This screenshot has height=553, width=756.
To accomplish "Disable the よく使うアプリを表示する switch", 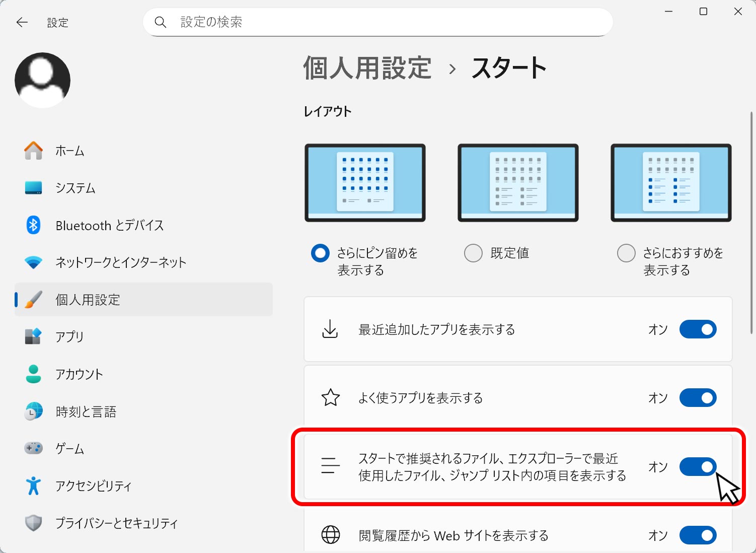I will (x=698, y=398).
